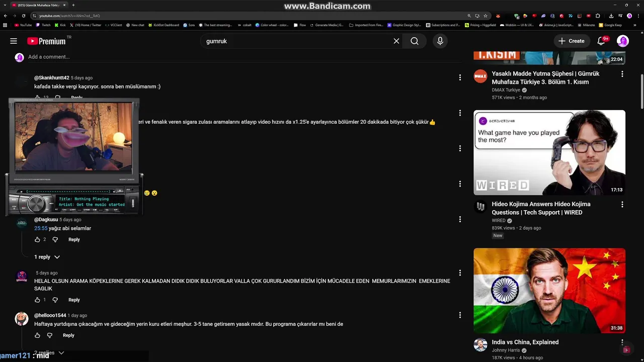Open the Imported From Firefox bookmark folder

[366, 25]
